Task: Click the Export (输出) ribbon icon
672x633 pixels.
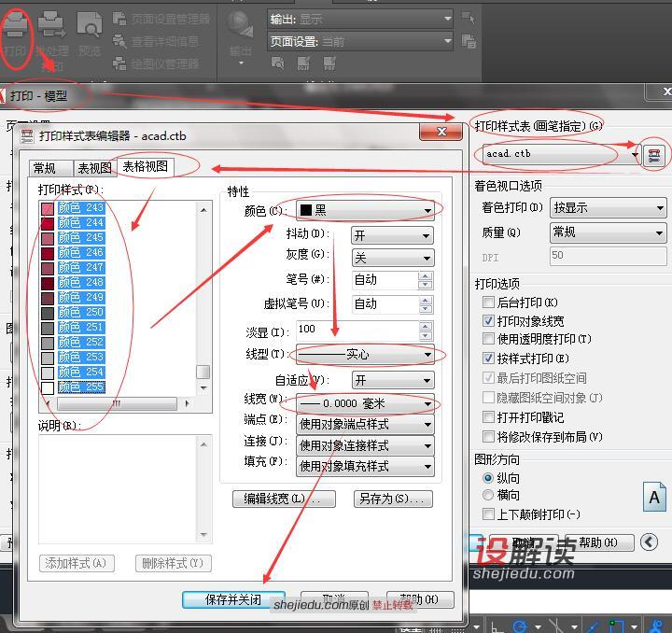Action: coord(241,25)
